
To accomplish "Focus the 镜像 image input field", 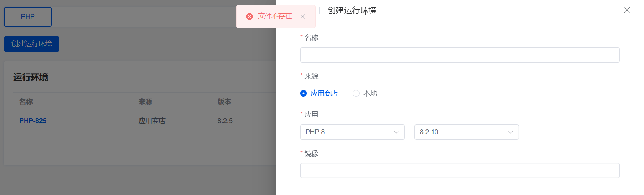I will click(x=460, y=170).
